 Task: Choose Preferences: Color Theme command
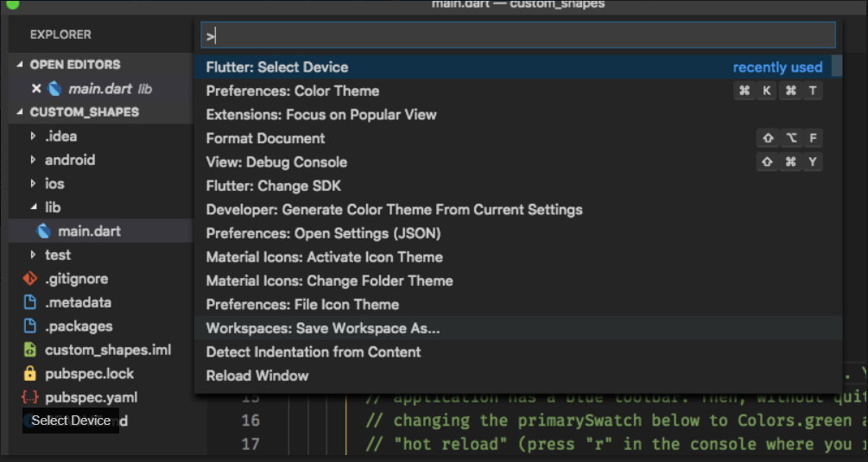click(518, 91)
